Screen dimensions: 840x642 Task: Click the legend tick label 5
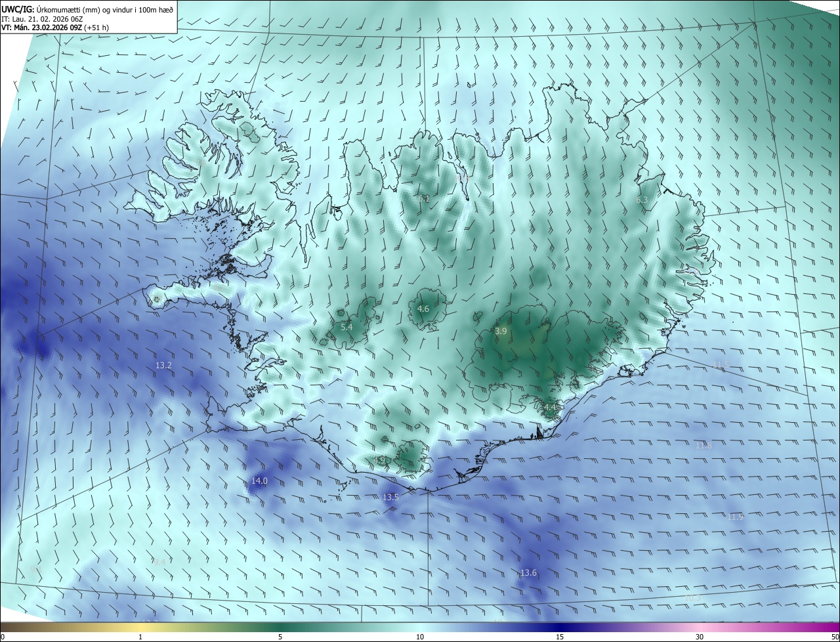280,637
